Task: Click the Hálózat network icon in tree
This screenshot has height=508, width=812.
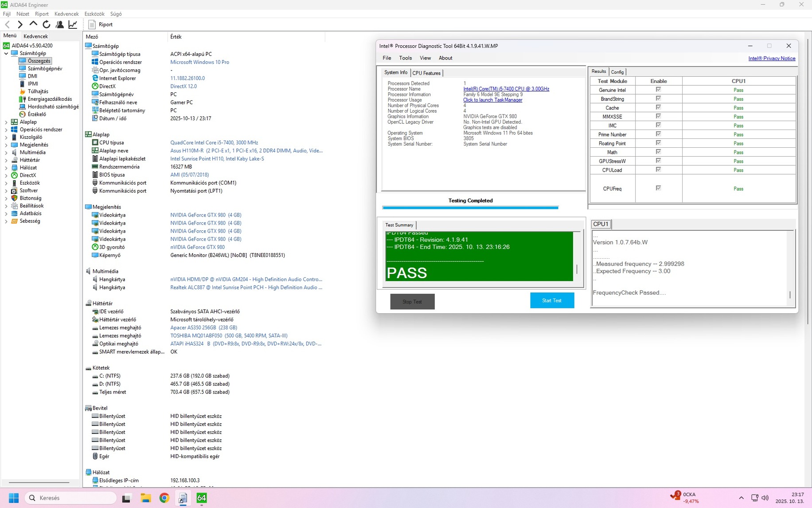Action: point(15,168)
